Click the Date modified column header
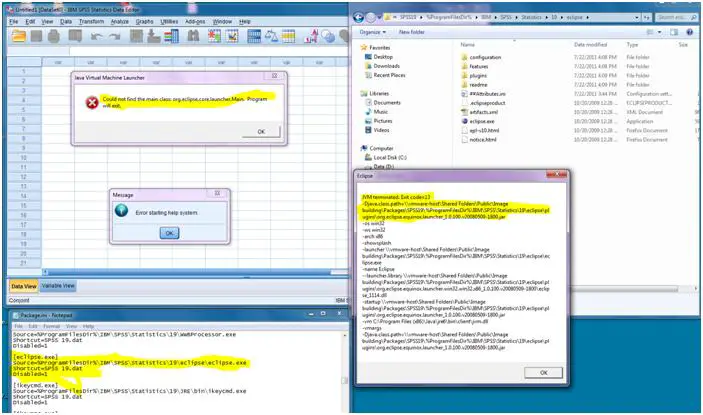This screenshot has width=703, height=415. [590, 45]
